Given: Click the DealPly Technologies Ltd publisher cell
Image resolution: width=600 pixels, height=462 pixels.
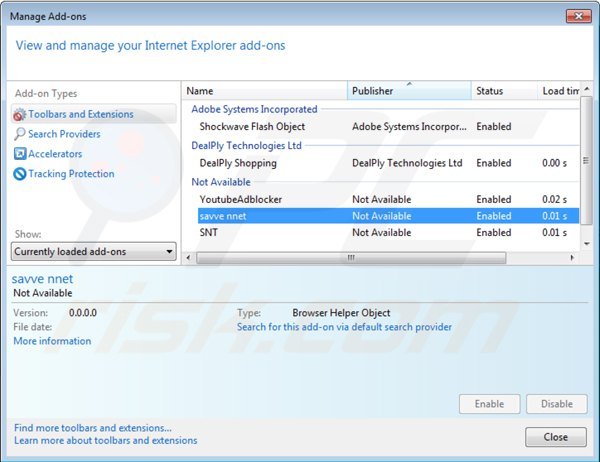Looking at the screenshot, I should (x=407, y=163).
